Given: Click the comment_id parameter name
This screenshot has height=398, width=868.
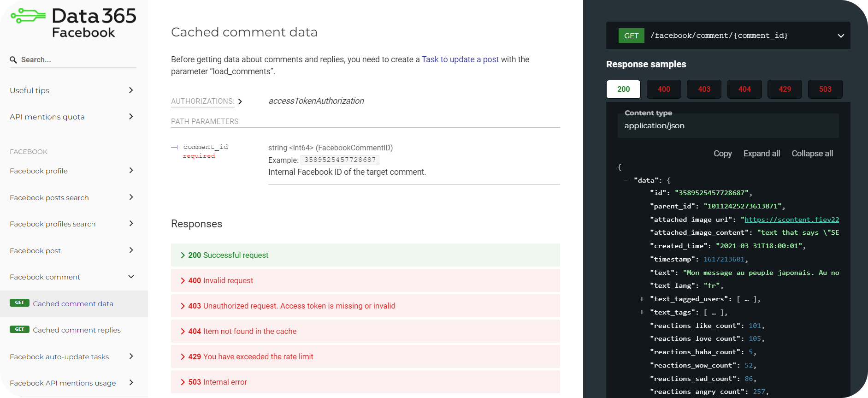Looking at the screenshot, I should [206, 147].
